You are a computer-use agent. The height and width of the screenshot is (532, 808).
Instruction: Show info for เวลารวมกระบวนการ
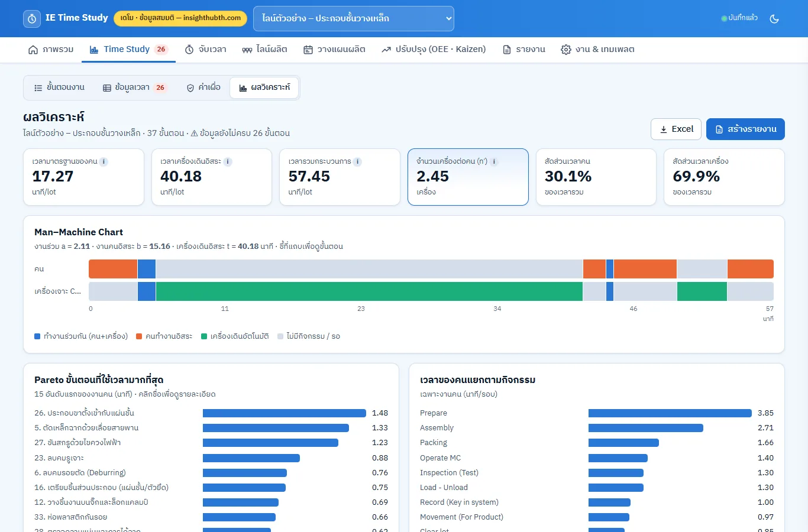tap(358, 161)
